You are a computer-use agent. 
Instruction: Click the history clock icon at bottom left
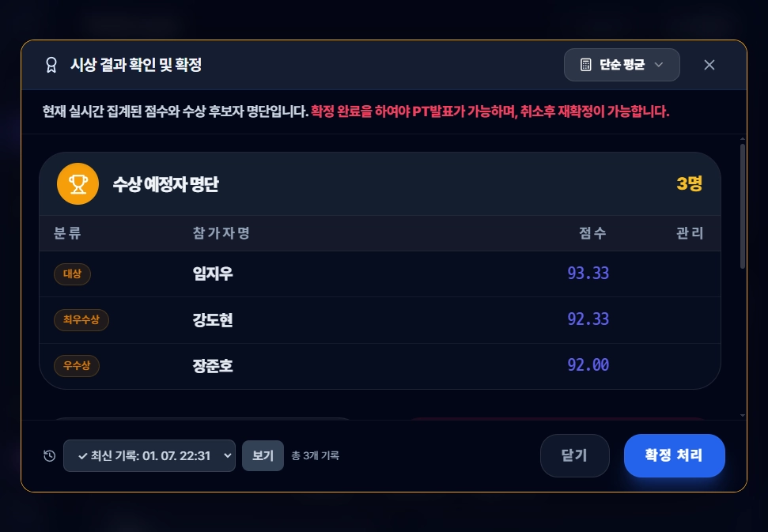click(x=50, y=456)
